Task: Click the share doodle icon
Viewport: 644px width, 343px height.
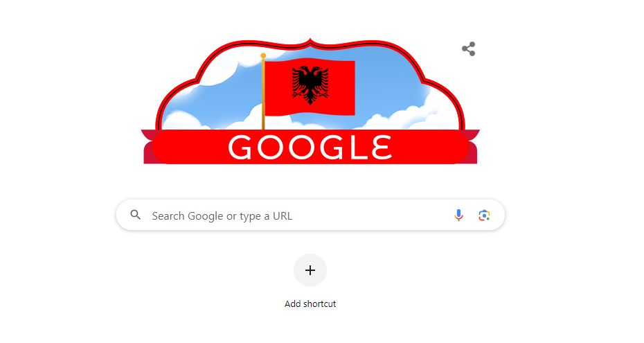Action: tap(469, 49)
